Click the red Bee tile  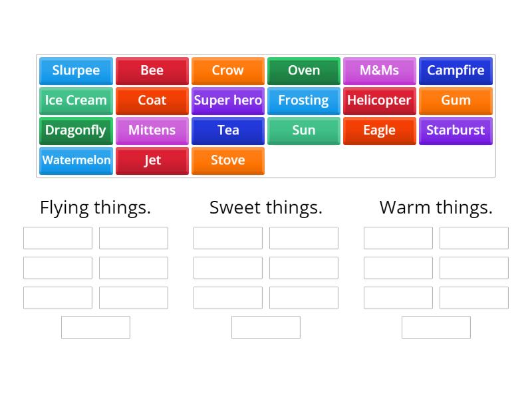152,70
